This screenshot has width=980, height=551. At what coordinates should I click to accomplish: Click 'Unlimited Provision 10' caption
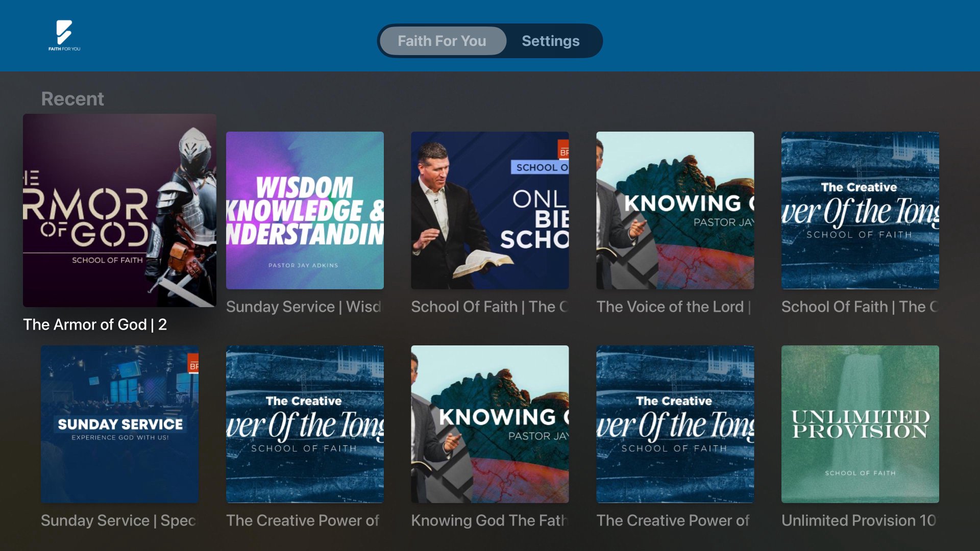coord(859,520)
